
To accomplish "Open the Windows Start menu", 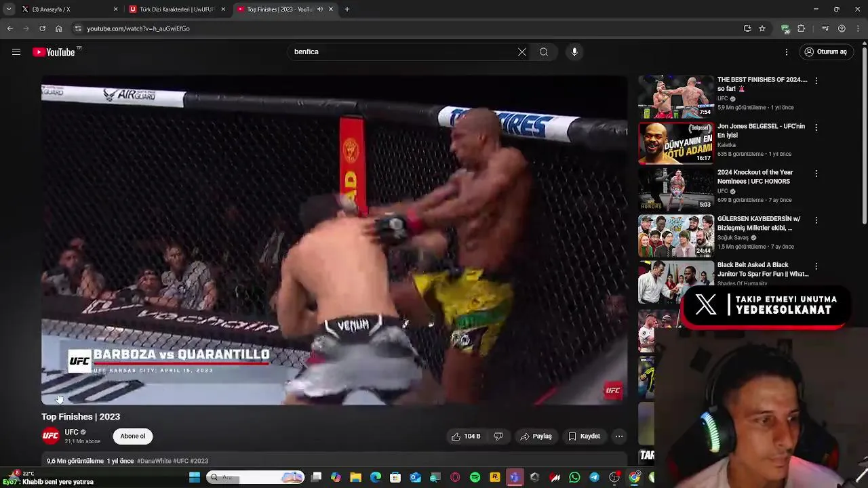I will point(195,478).
